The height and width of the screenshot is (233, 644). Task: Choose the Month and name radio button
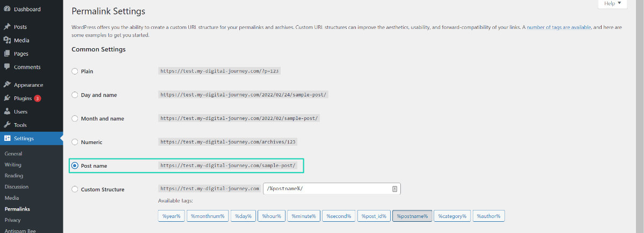75,118
